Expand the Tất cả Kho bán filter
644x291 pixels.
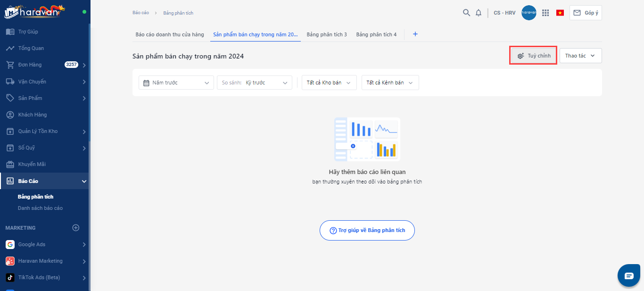(329, 83)
